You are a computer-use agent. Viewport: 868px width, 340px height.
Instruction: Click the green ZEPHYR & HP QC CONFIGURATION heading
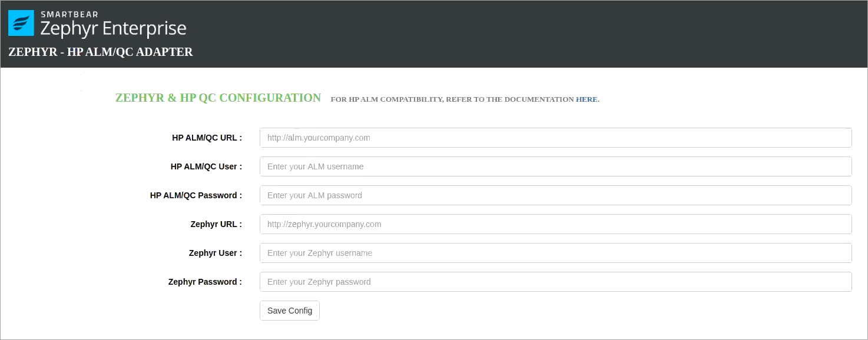tap(218, 98)
